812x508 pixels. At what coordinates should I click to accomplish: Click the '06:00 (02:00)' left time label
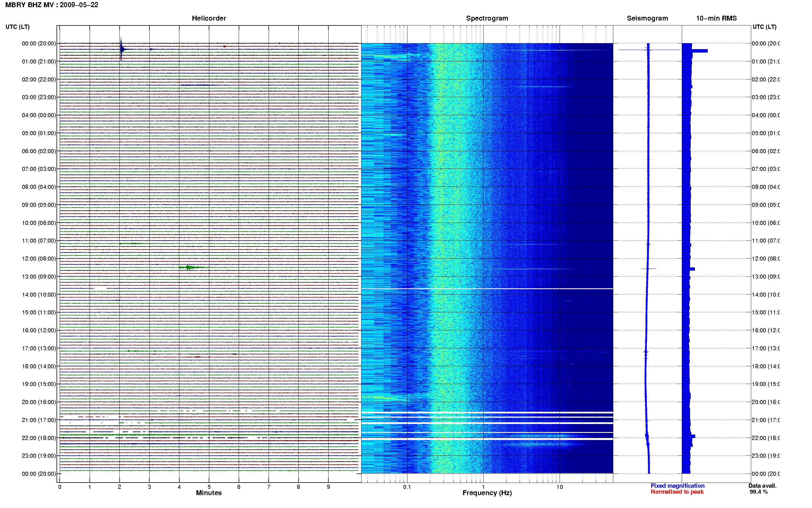pos(39,151)
